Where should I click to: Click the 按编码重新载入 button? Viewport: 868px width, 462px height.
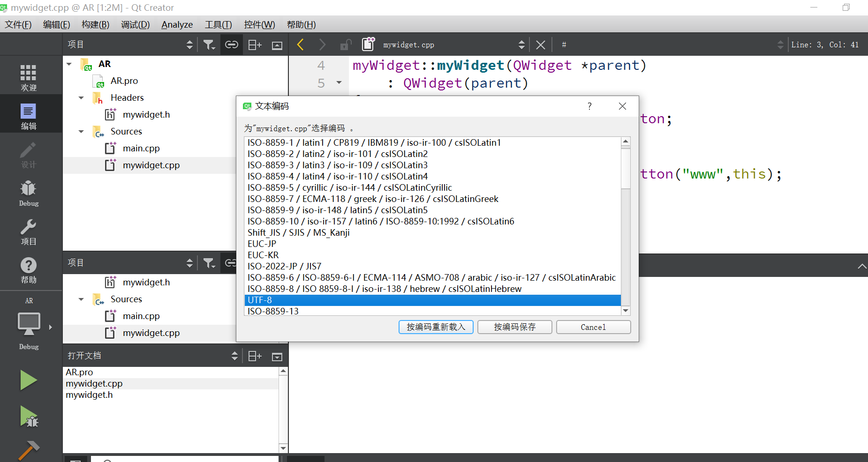coord(435,327)
